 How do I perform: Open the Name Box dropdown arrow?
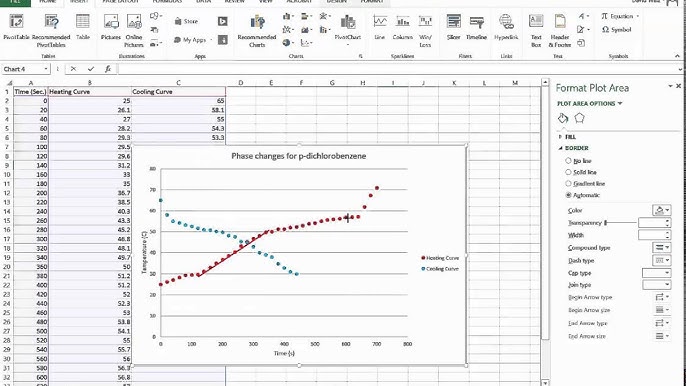click(46, 69)
